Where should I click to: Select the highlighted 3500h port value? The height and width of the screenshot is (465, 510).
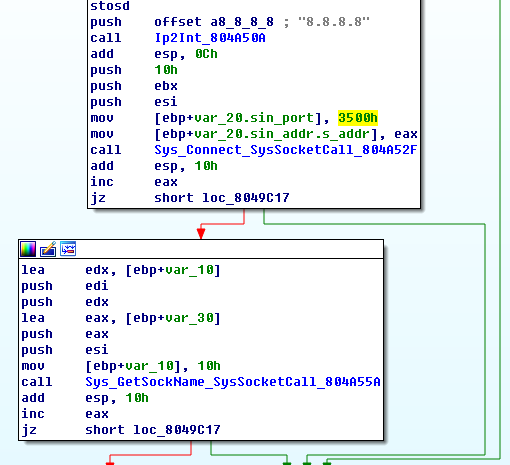(358, 118)
